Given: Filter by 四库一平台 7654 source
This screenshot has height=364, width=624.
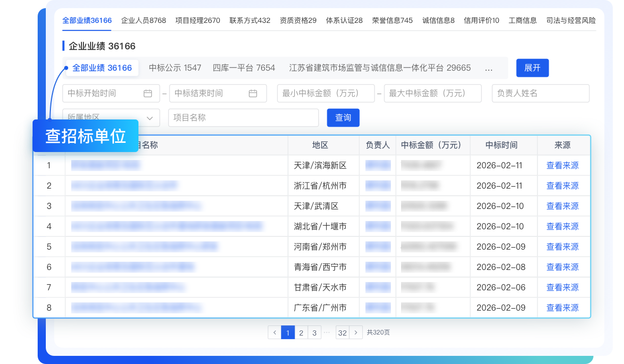Looking at the screenshot, I should click(244, 68).
